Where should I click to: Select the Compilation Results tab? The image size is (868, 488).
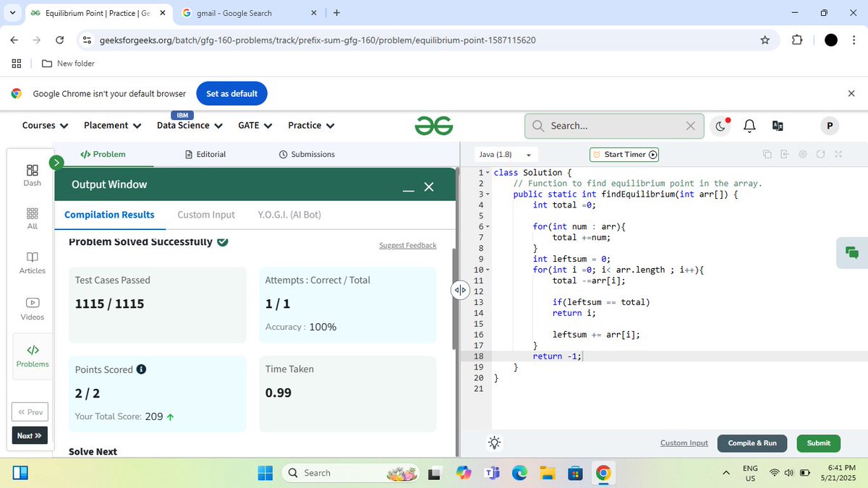pyautogui.click(x=109, y=215)
